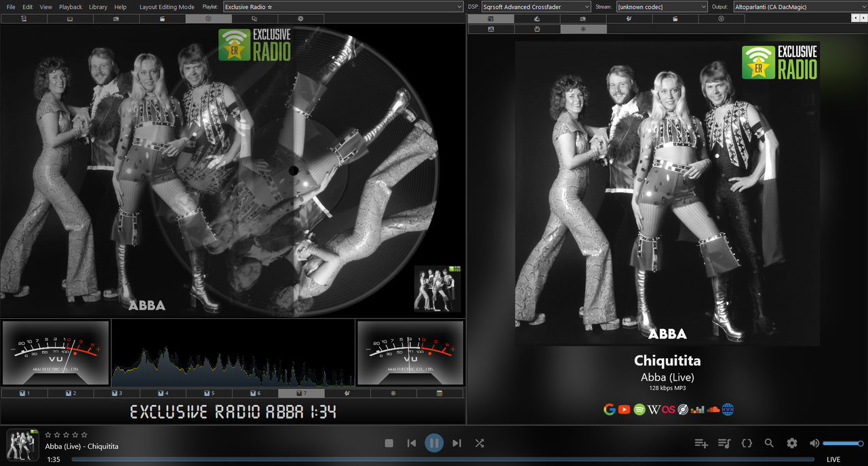Stop playback

(x=389, y=443)
